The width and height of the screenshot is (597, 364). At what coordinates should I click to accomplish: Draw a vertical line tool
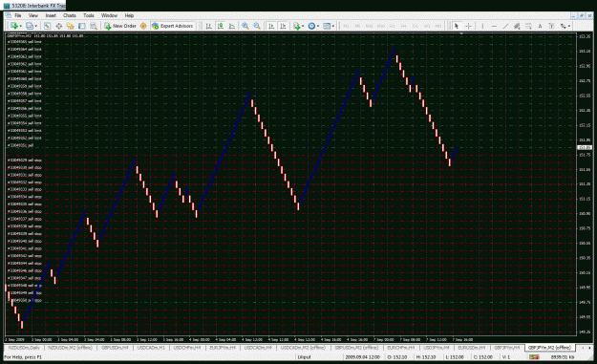pos(482,26)
